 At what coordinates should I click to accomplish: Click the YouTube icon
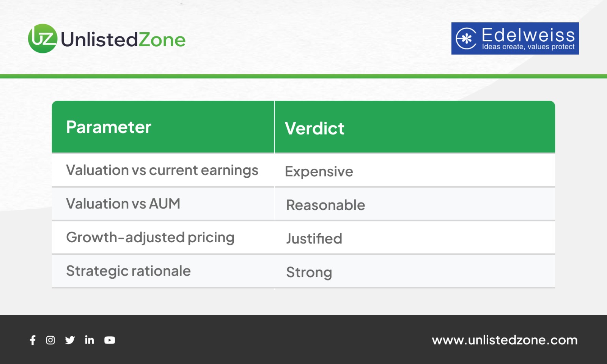click(x=110, y=340)
